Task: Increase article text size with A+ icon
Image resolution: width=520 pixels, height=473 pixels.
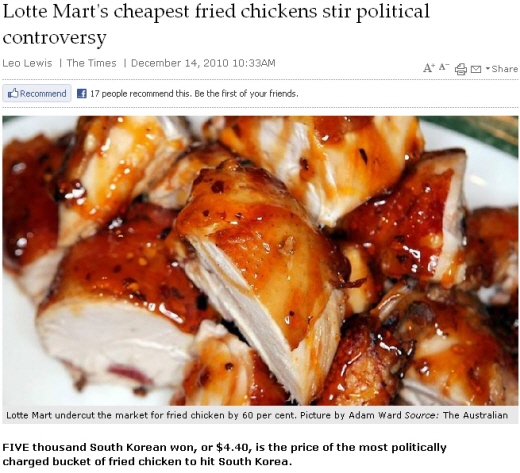Action: [428, 68]
